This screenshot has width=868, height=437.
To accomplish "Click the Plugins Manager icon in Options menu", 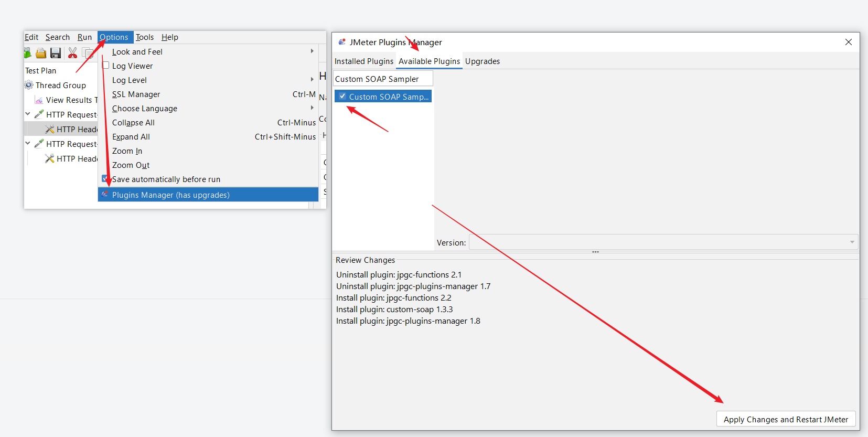I will [105, 195].
